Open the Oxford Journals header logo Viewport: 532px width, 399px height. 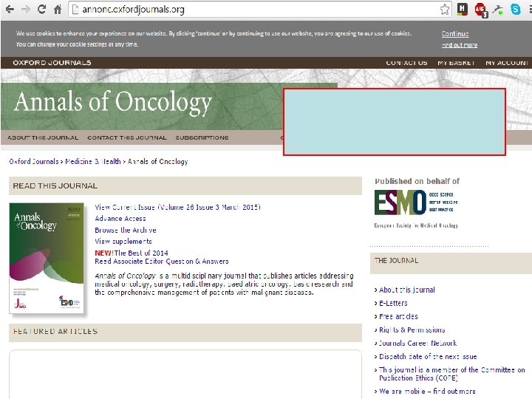tap(52, 63)
